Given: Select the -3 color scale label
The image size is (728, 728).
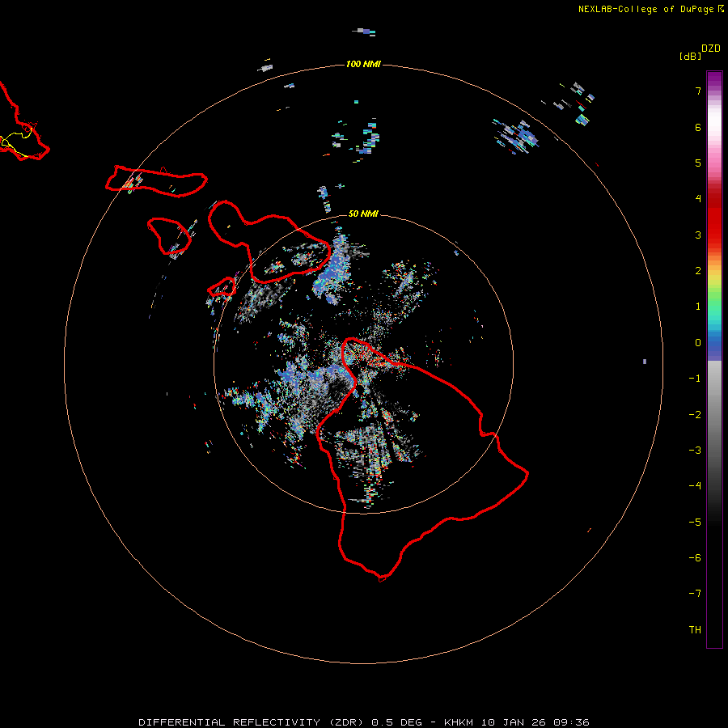Looking at the screenshot, I should pyautogui.click(x=695, y=451).
